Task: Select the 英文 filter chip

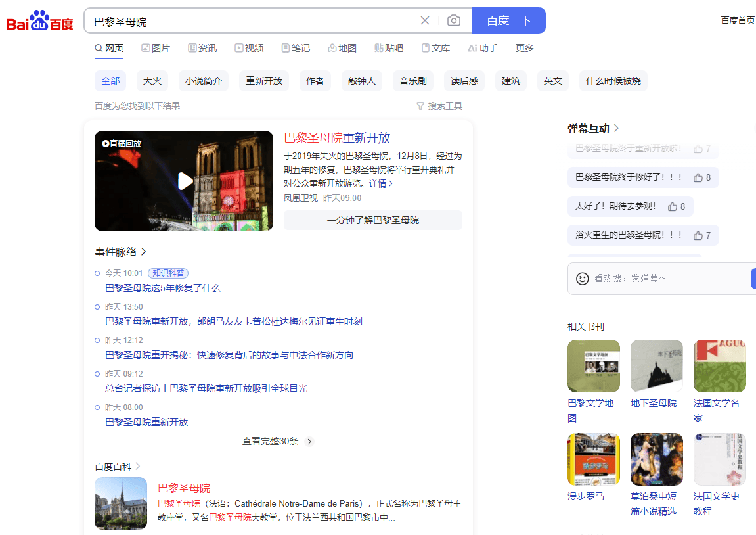Action: click(x=553, y=81)
